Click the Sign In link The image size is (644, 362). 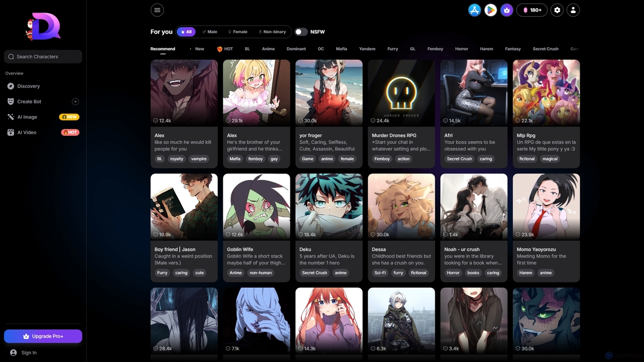point(29,352)
